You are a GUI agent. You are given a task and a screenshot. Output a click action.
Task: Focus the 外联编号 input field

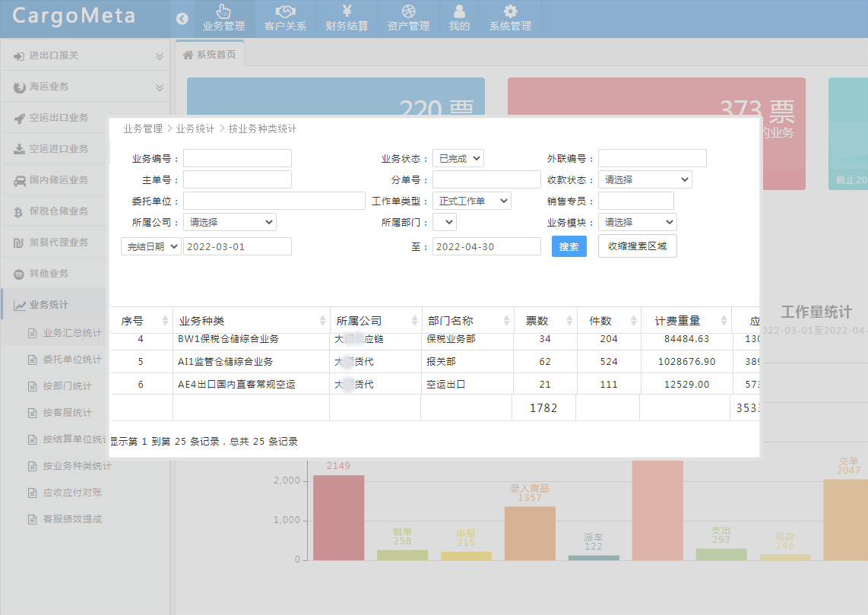(652, 158)
